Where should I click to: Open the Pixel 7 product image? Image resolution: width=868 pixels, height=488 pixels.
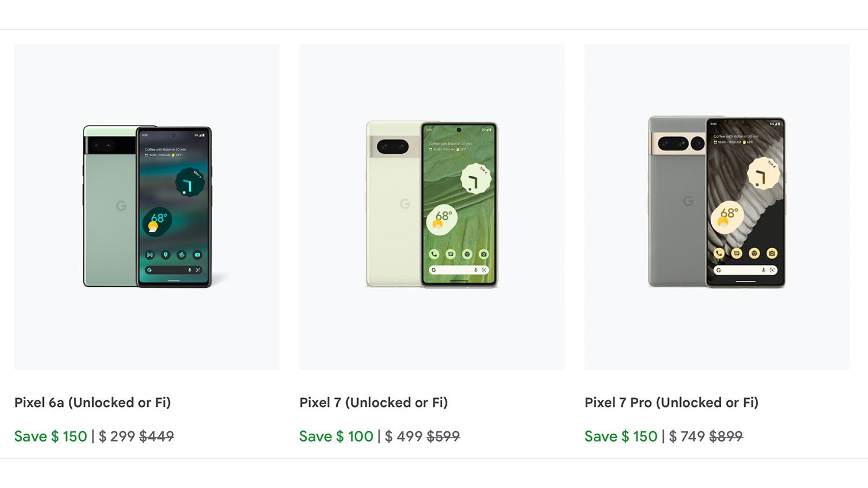pos(432,206)
